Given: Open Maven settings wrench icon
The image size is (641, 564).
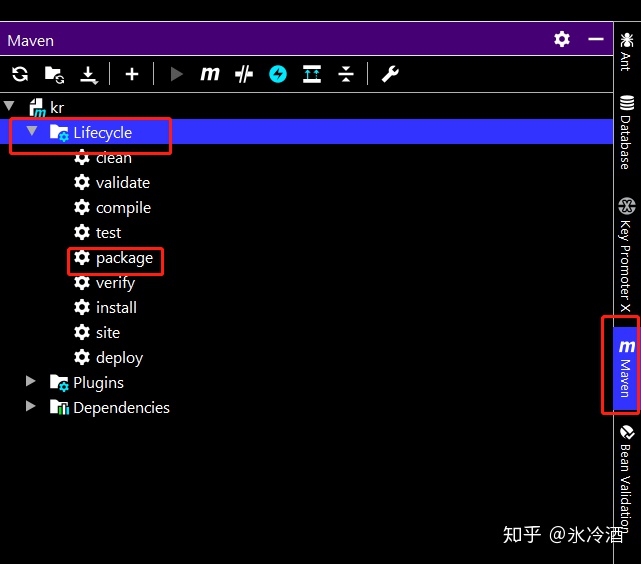Looking at the screenshot, I should 390,74.
